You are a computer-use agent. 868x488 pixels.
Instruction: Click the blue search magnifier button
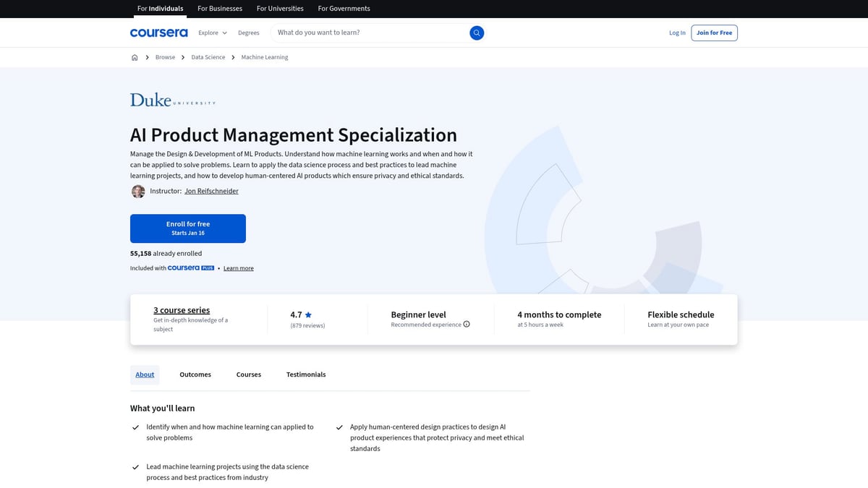[476, 33]
